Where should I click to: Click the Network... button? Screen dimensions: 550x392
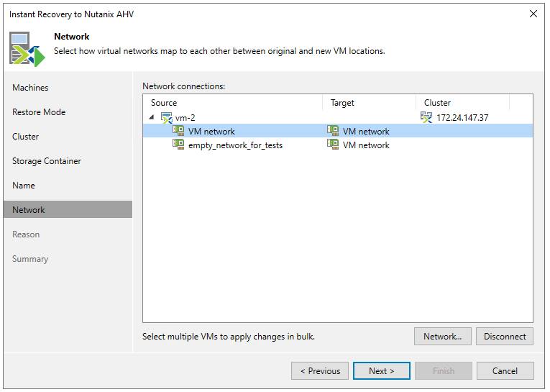tap(443, 337)
